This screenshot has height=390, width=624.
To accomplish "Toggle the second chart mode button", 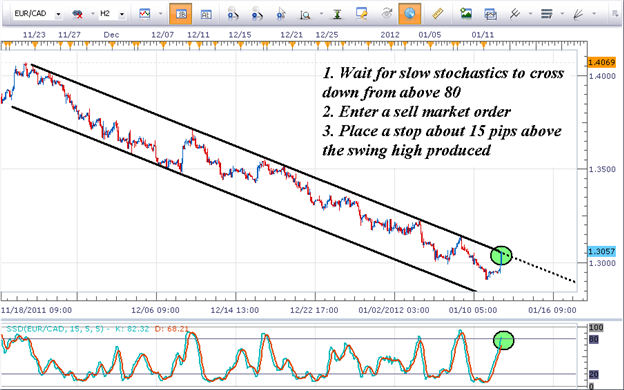I will pos(206,14).
